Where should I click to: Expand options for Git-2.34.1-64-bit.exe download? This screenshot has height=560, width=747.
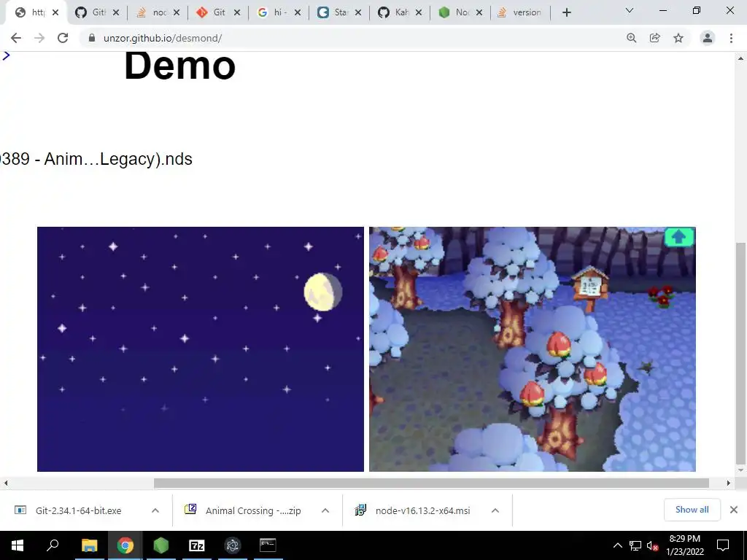155,510
